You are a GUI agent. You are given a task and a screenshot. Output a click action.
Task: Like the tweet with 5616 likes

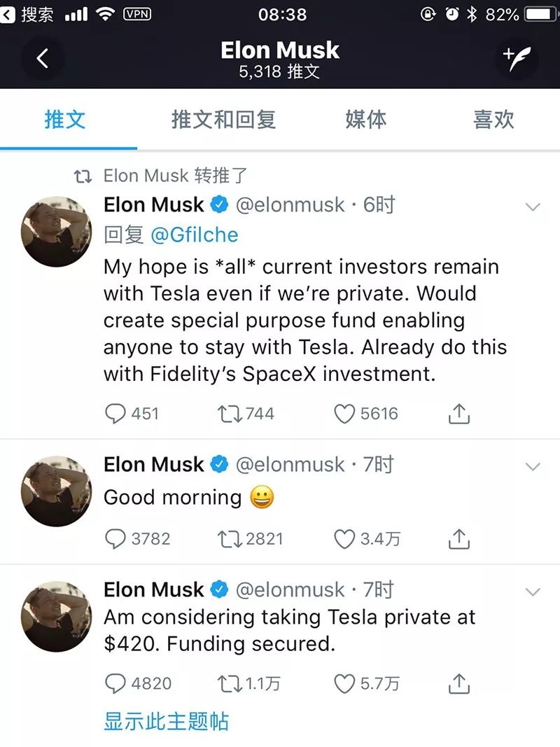pyautogui.click(x=344, y=414)
